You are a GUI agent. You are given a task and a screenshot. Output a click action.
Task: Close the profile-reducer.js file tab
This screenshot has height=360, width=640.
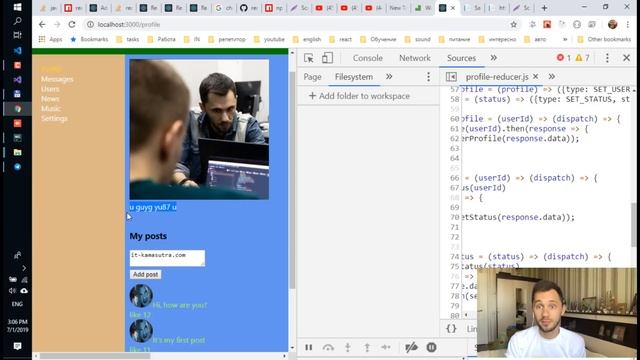[x=536, y=76]
